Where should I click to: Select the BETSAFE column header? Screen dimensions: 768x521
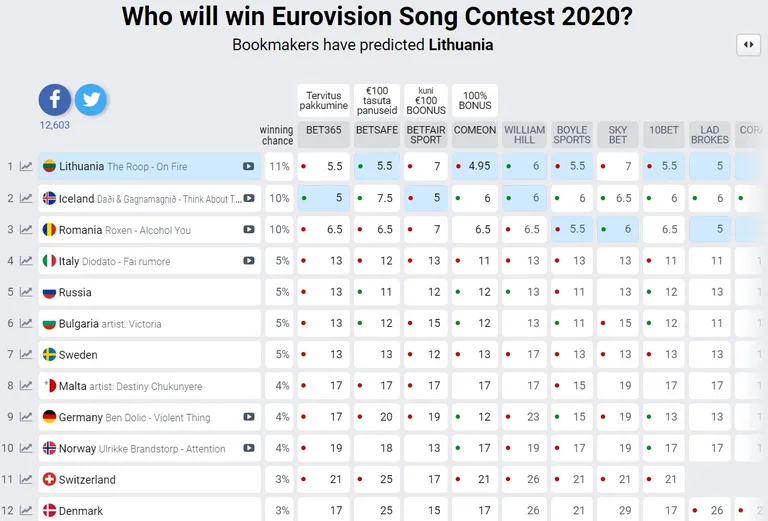[377, 135]
